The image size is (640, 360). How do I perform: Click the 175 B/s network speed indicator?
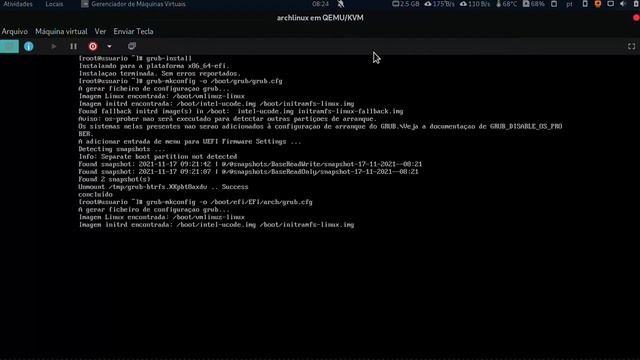[x=440, y=4]
